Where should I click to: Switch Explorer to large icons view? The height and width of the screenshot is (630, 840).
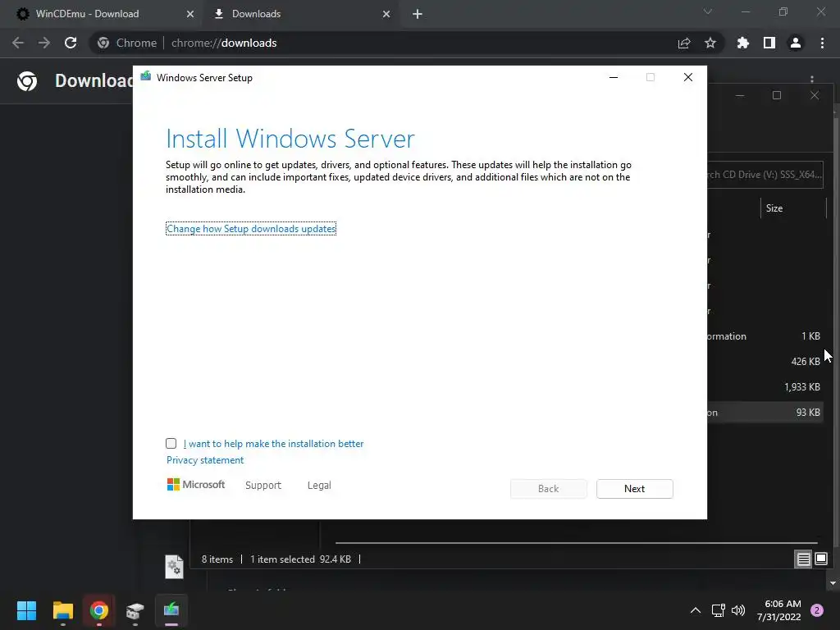click(820, 559)
